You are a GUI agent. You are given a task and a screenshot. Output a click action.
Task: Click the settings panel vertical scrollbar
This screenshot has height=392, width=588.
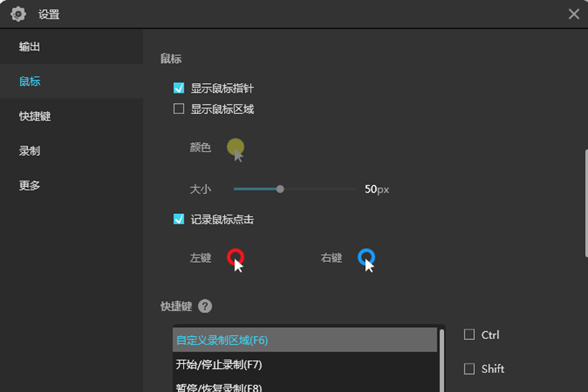point(586,202)
